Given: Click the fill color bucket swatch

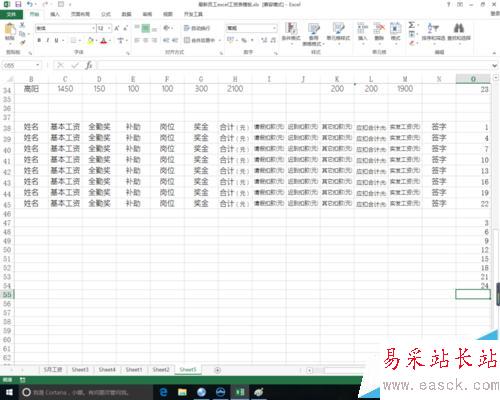Looking at the screenshot, I should pyautogui.click(x=90, y=40).
